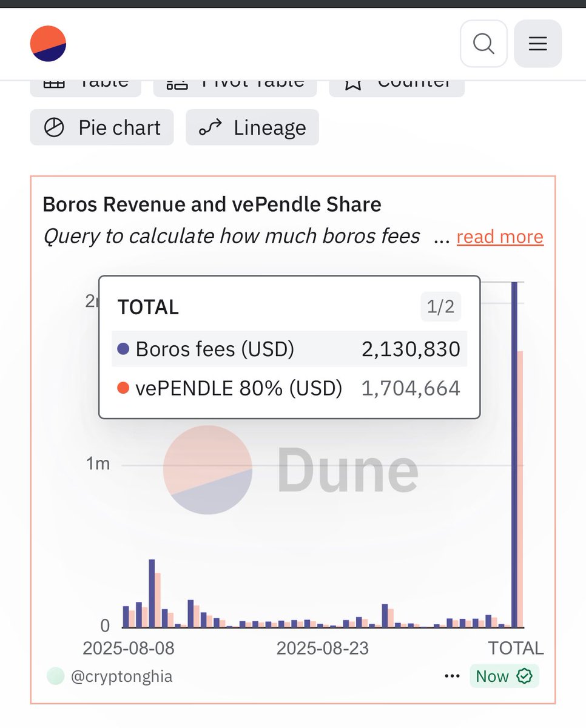Open the hamburger menu
This screenshot has width=586, height=728.
(x=537, y=44)
